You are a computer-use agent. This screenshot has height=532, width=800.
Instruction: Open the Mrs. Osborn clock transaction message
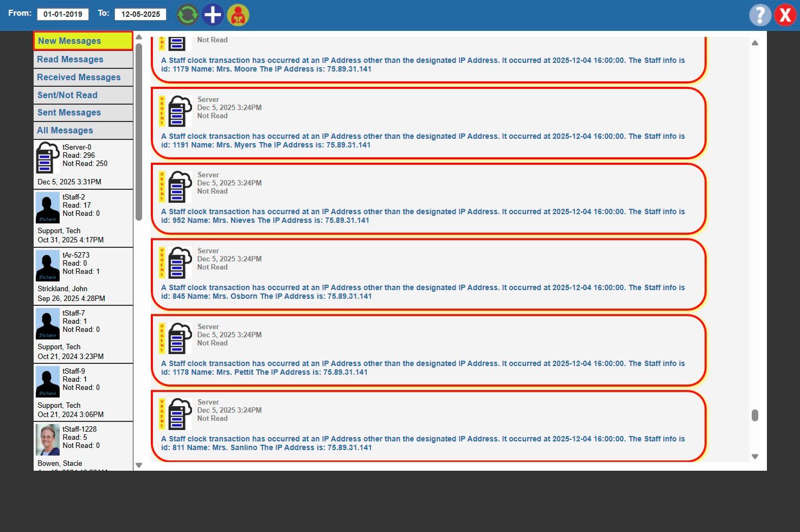pos(428,274)
